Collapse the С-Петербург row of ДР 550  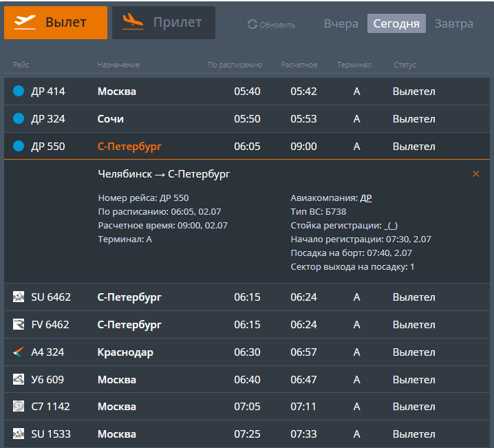point(129,147)
